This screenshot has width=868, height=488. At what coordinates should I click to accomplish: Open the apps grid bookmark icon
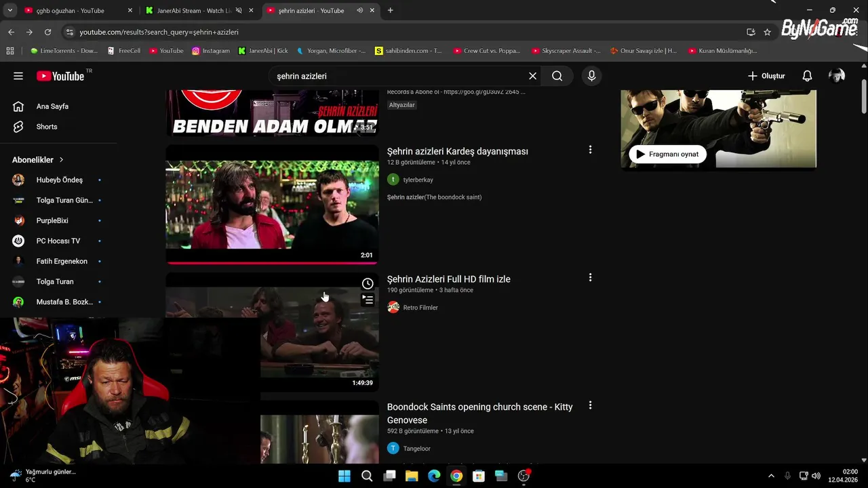click(x=9, y=51)
